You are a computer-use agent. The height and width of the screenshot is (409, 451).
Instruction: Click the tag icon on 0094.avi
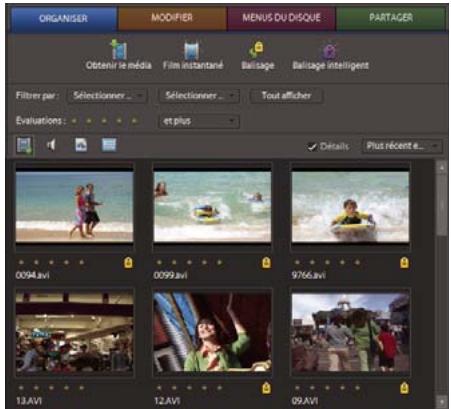click(x=128, y=263)
